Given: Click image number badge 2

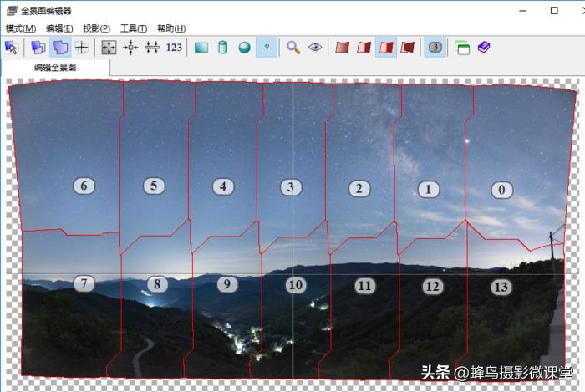Looking at the screenshot, I should [359, 189].
